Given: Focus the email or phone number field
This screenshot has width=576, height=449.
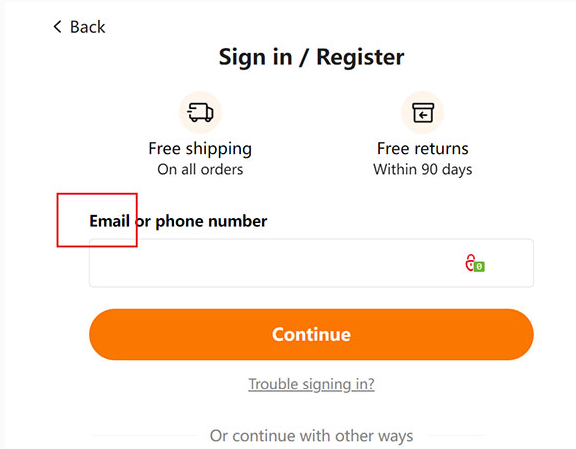Looking at the screenshot, I should 311,263.
